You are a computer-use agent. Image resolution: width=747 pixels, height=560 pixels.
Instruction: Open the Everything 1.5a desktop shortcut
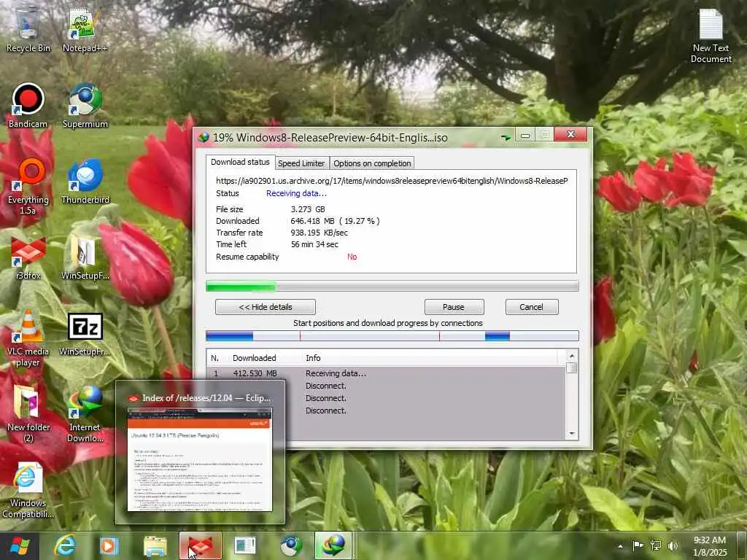click(28, 187)
